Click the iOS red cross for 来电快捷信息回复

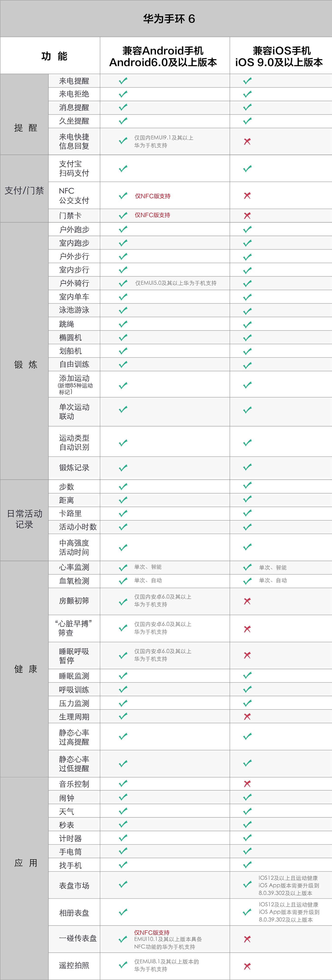tap(247, 142)
